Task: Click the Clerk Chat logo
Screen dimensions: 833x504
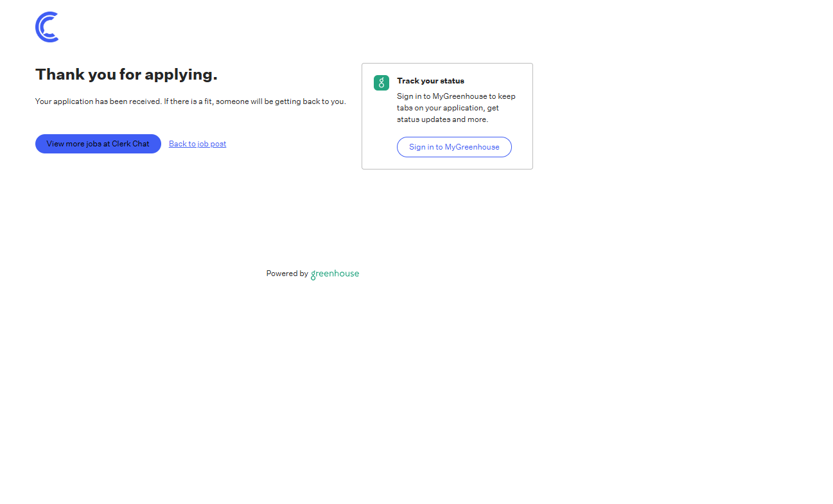Action: tap(47, 27)
